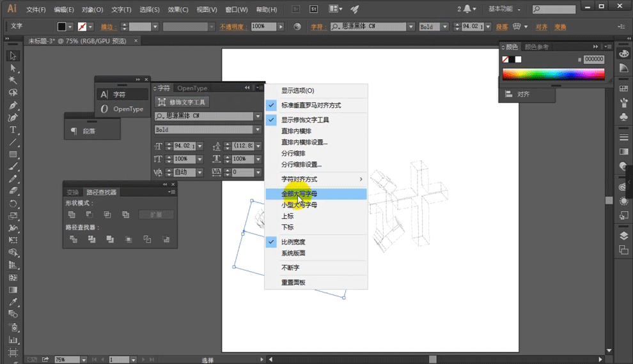
Task: Open the Layers panel icon on right dock
Action: pyautogui.click(x=623, y=236)
